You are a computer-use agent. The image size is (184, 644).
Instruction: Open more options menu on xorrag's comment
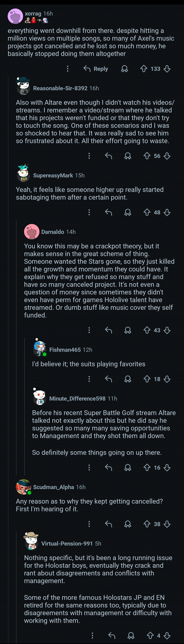67,69
